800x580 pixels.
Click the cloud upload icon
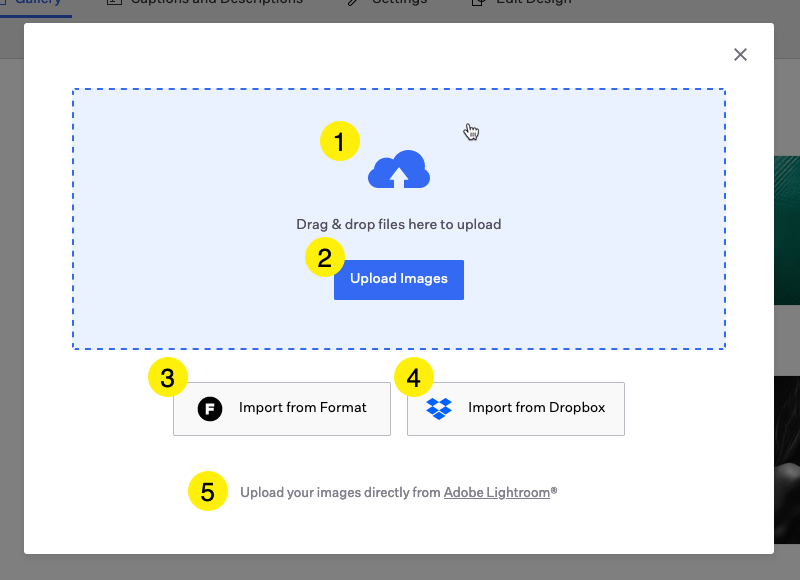point(399,171)
